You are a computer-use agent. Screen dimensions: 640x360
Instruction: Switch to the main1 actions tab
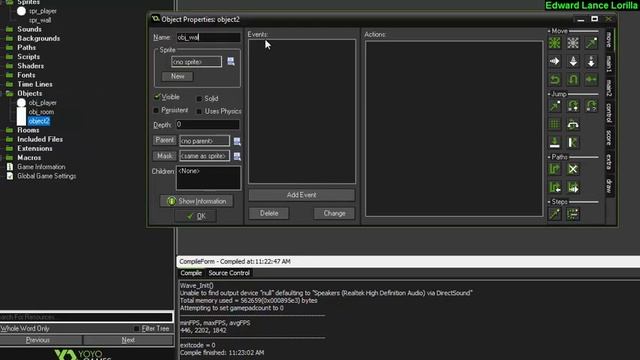(609, 64)
